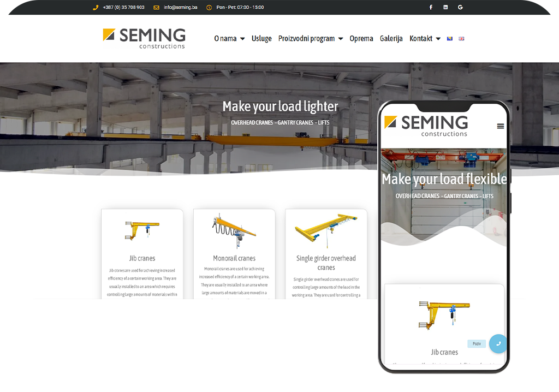559x392 pixels.
Task: Click the Monorail cranes product image
Action: click(x=234, y=230)
